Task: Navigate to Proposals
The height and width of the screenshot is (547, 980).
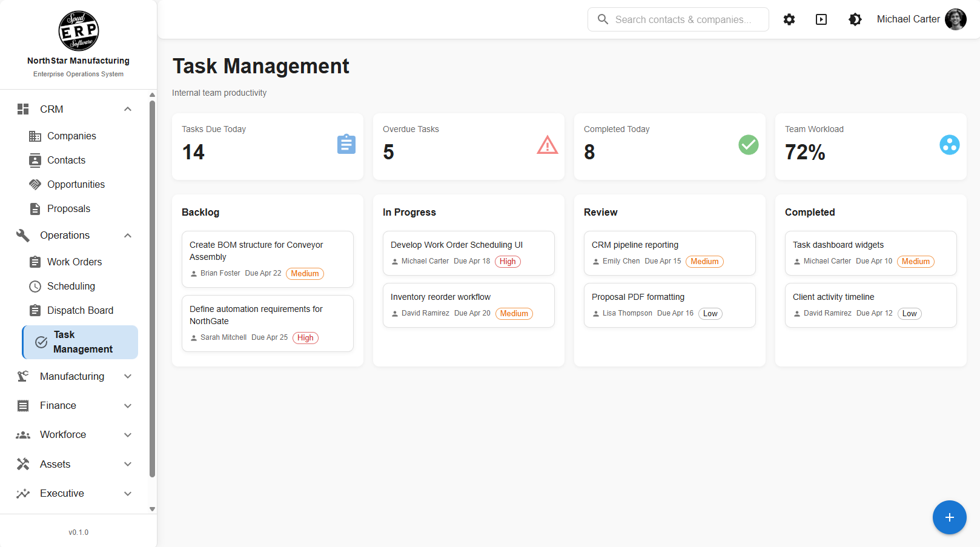Action: pos(80,208)
